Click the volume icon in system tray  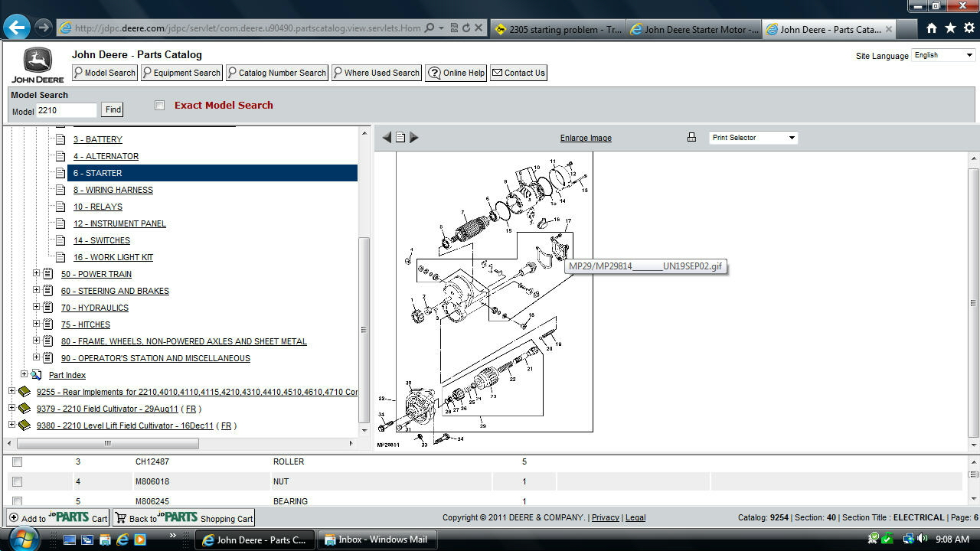[924, 540]
